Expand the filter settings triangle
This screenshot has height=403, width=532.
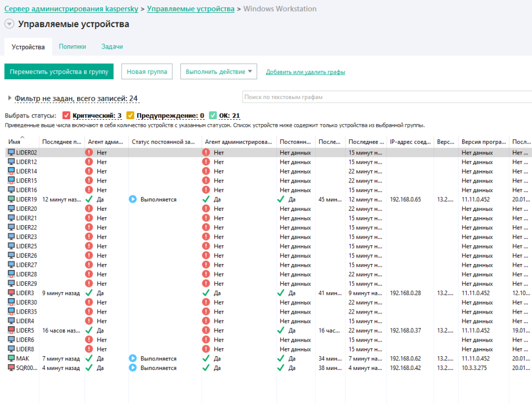pos(10,98)
